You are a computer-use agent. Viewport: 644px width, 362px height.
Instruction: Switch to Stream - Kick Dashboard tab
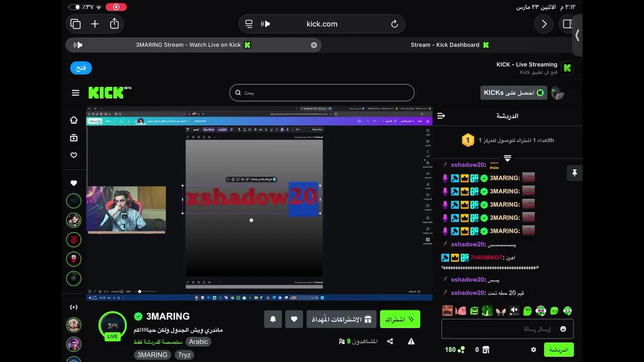(449, 45)
